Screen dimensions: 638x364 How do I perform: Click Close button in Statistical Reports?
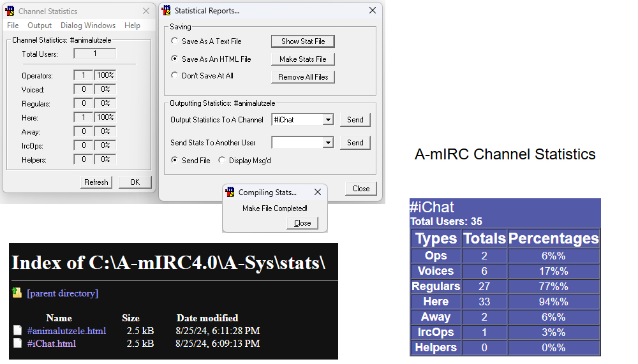(361, 188)
